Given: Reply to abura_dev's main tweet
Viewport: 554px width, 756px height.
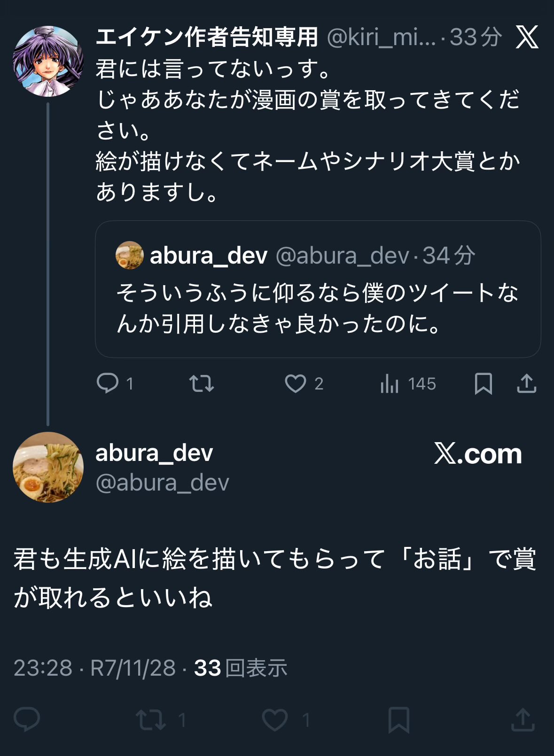Looking at the screenshot, I should tap(27, 719).
